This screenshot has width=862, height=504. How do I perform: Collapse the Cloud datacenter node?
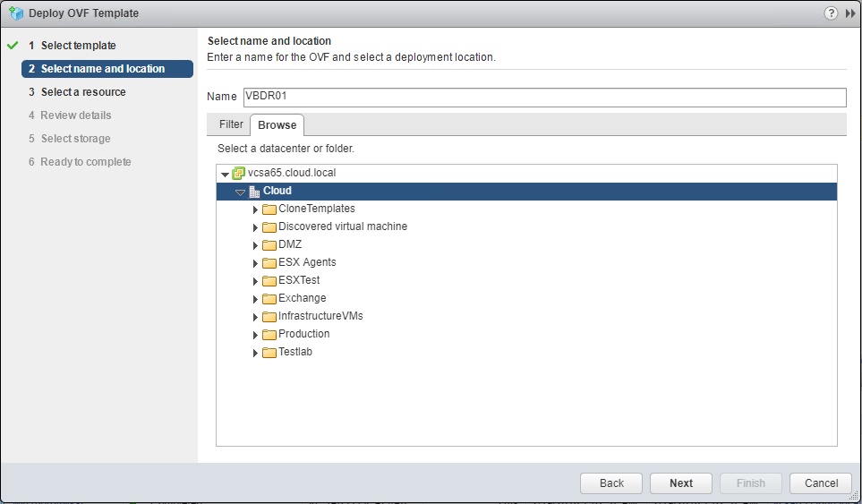point(240,192)
